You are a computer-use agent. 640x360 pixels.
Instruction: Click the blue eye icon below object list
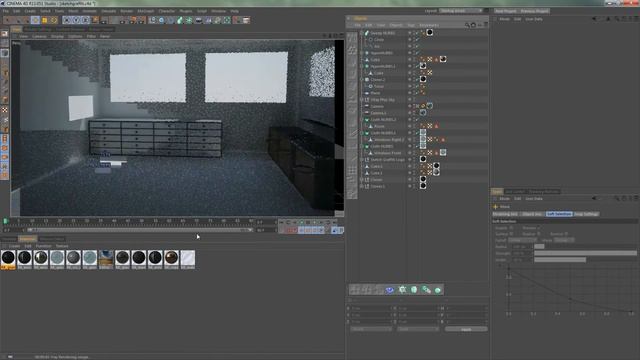(x=390, y=290)
